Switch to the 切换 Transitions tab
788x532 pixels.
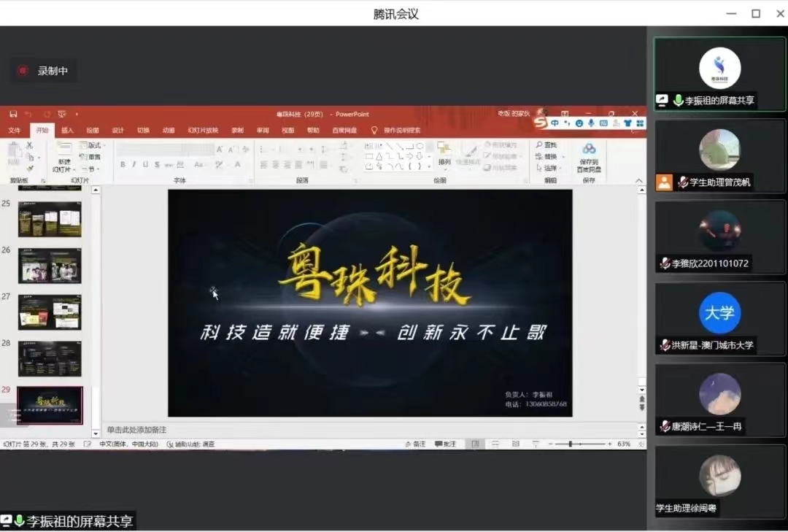(143, 130)
